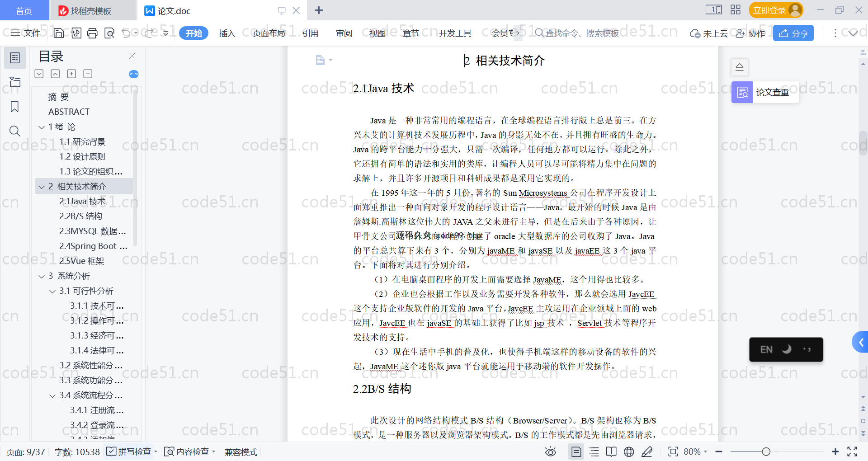Screen dimensions: 868x461
Task: Click the 未上云 cloud status button
Action: tap(708, 33)
